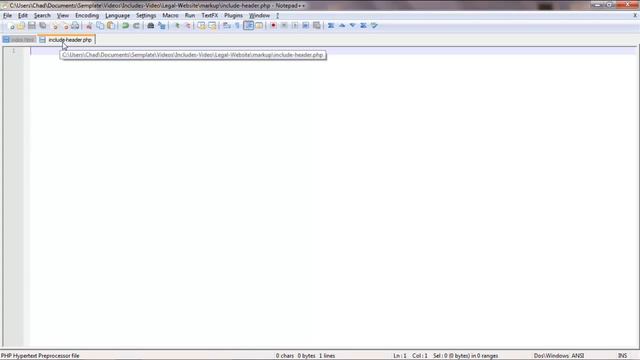Toggle synchronize horizontal scrolling
The height and width of the screenshot is (360, 640).
click(212, 26)
